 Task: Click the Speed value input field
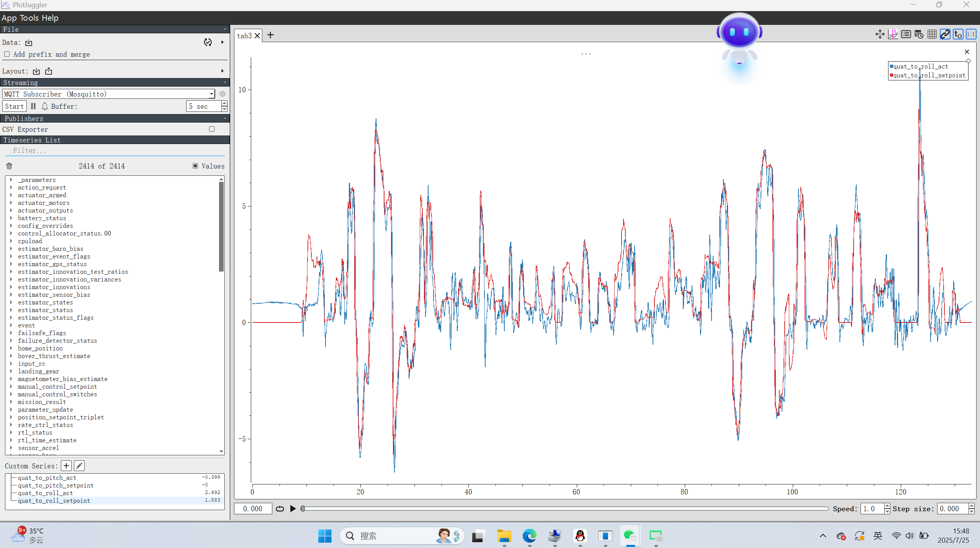coord(872,509)
